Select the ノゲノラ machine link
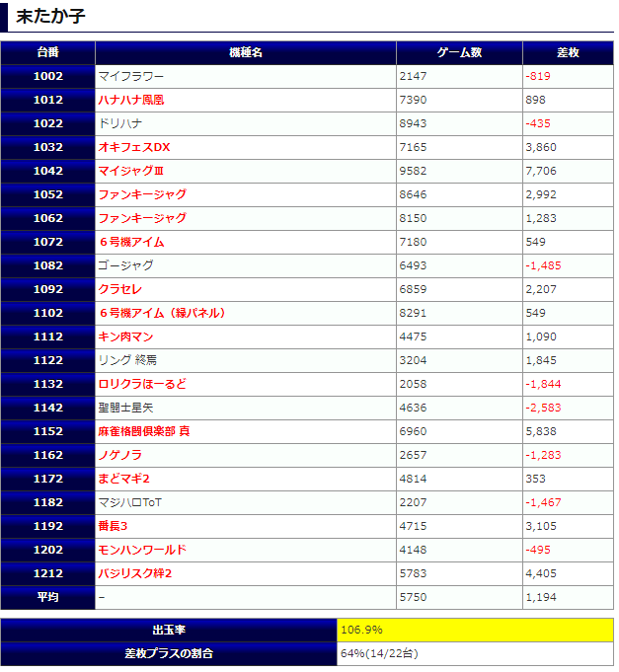619x672 pixels. pos(119,455)
